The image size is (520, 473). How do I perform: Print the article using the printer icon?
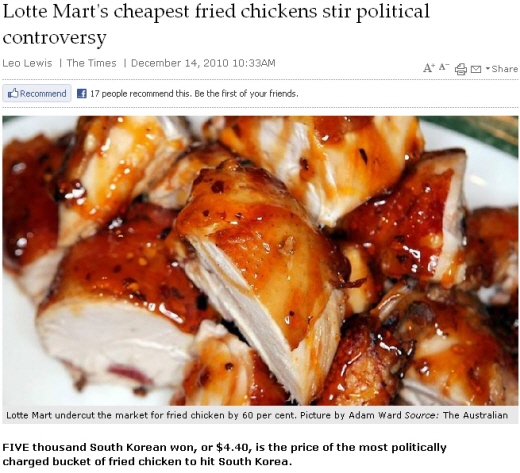(461, 69)
